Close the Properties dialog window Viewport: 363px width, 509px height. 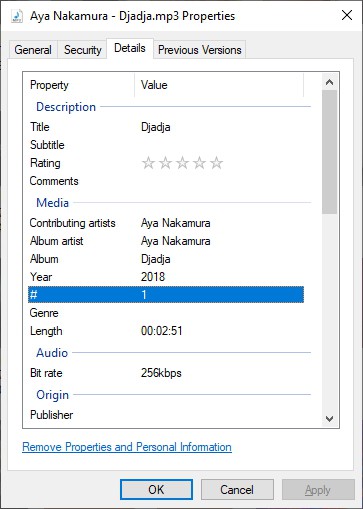(347, 15)
